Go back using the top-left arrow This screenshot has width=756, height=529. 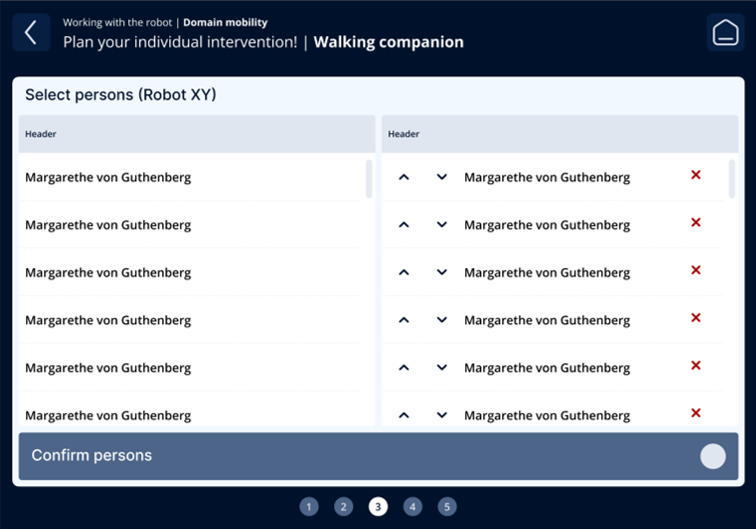[x=31, y=33]
